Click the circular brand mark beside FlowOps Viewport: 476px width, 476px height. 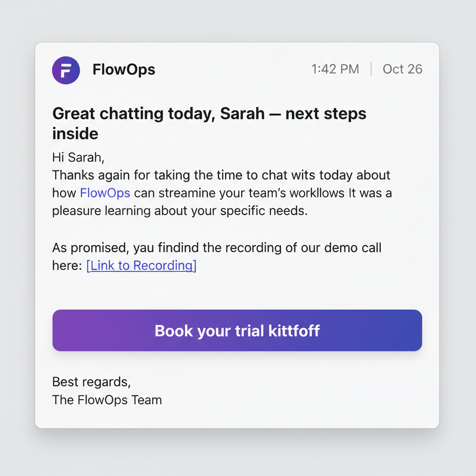(x=66, y=70)
